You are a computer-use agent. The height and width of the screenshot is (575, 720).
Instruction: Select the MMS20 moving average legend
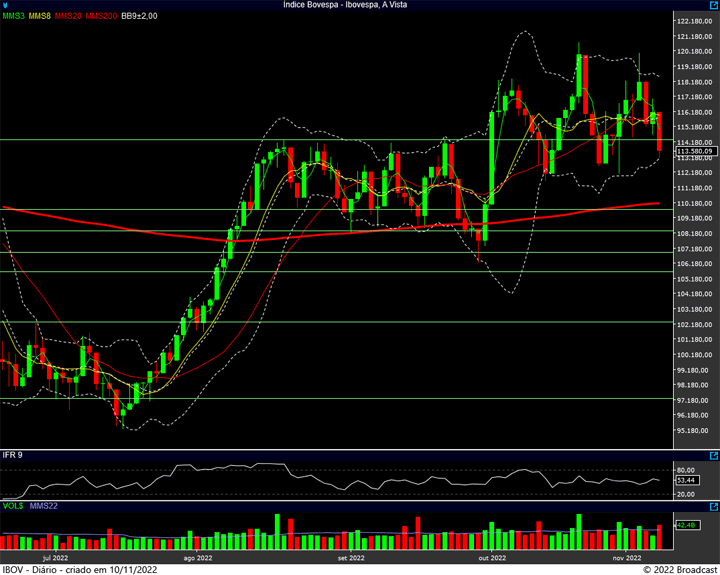pyautogui.click(x=68, y=16)
